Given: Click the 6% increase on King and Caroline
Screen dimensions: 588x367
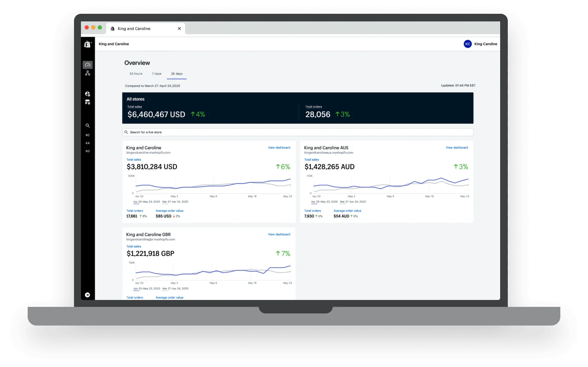Looking at the screenshot, I should pyautogui.click(x=283, y=167).
